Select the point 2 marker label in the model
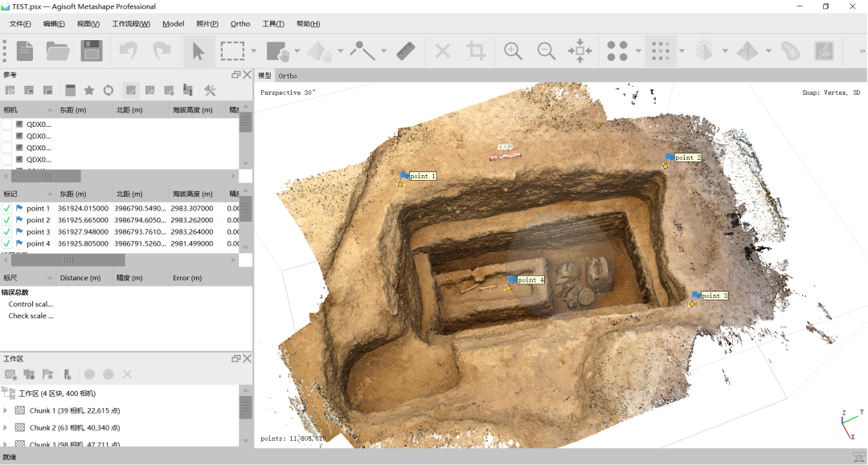The height and width of the screenshot is (465, 868). (687, 157)
